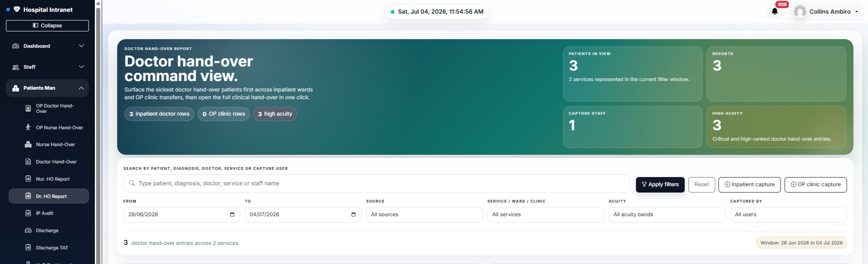Click Collins Ambiro avatar picture
This screenshot has height=264, width=868.
tap(800, 12)
